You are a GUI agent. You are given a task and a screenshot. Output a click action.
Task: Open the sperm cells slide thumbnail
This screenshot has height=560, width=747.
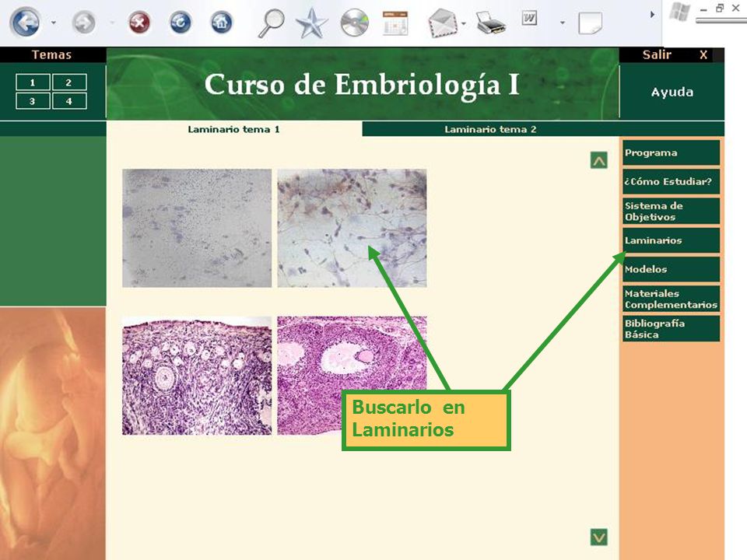[352, 228]
